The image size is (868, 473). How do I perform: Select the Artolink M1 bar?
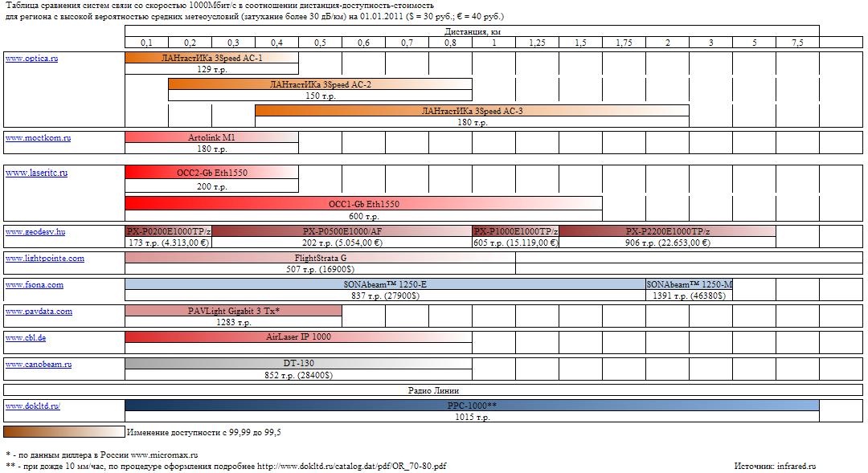[211, 137]
